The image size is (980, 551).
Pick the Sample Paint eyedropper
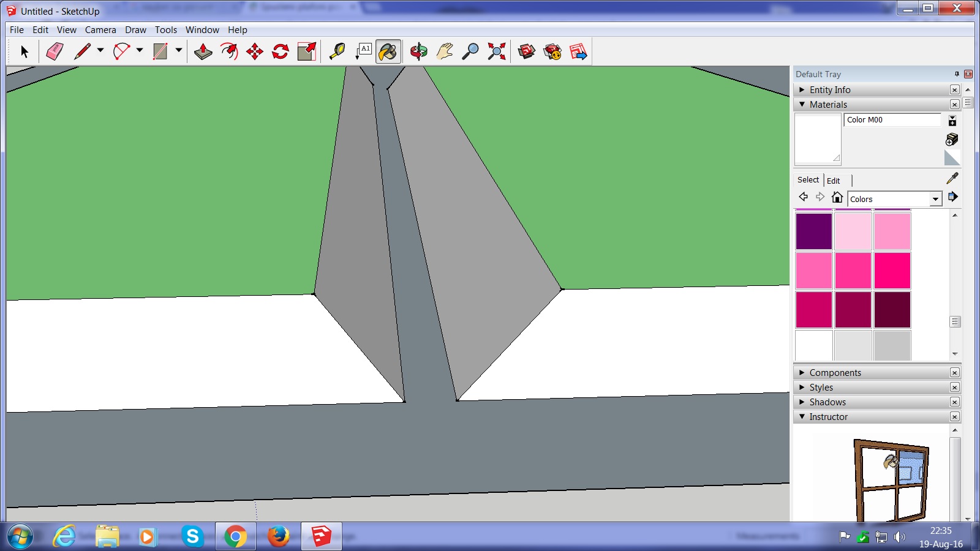coord(952,178)
